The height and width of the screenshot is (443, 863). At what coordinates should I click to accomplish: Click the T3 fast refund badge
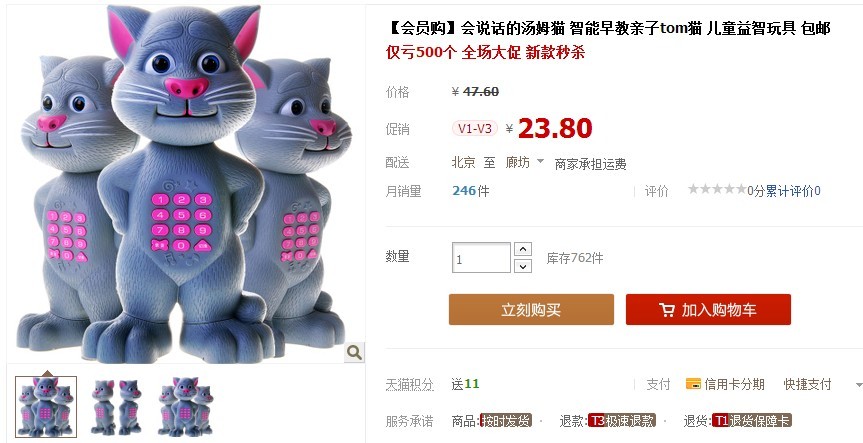pyautogui.click(x=621, y=421)
